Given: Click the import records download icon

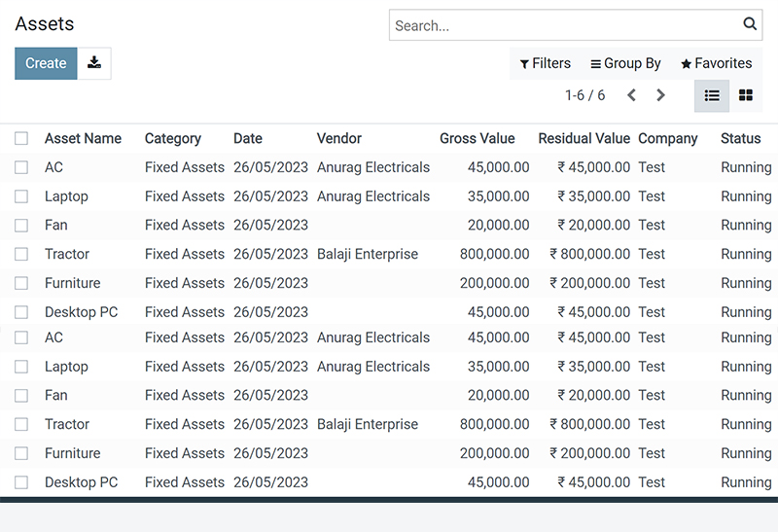Looking at the screenshot, I should tap(94, 63).
